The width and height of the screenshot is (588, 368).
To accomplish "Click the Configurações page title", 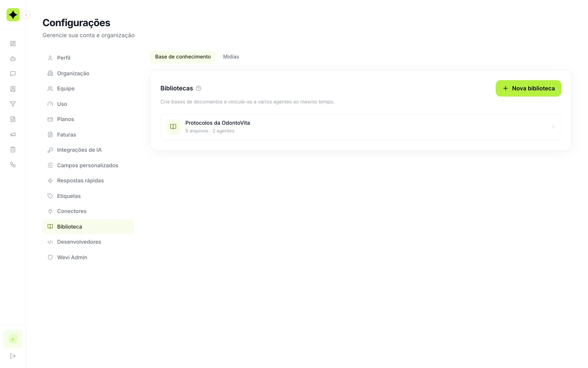I will (x=76, y=23).
